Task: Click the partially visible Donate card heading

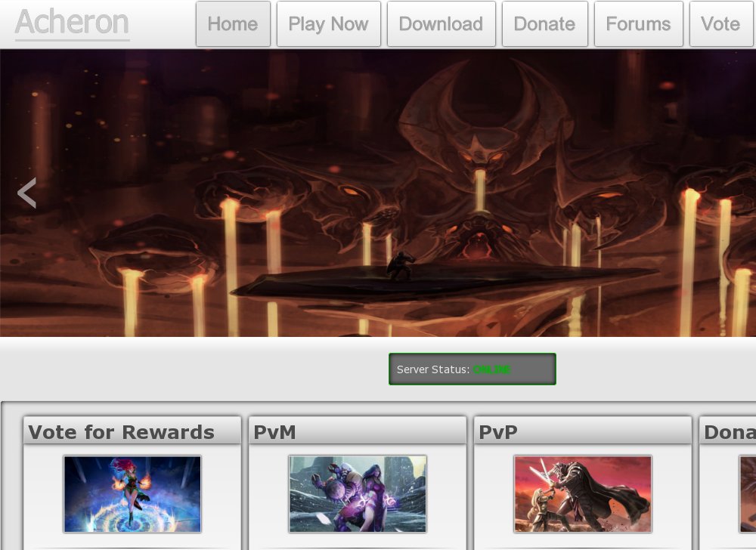Action: [x=729, y=432]
